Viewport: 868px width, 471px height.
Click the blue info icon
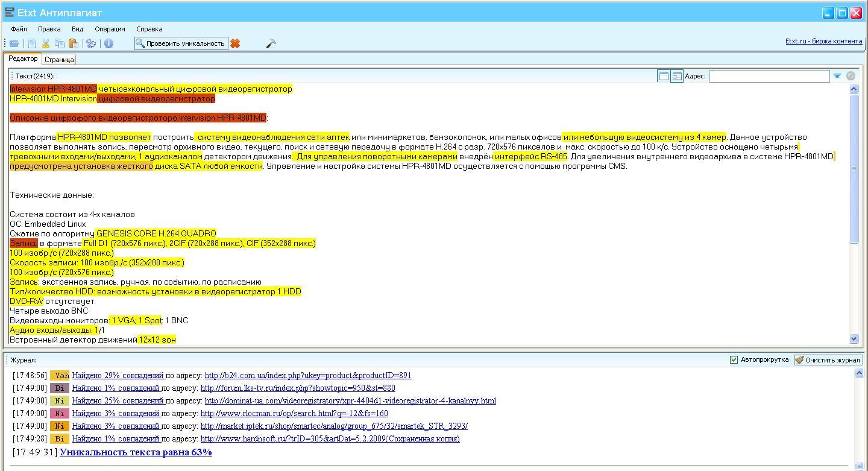point(108,43)
